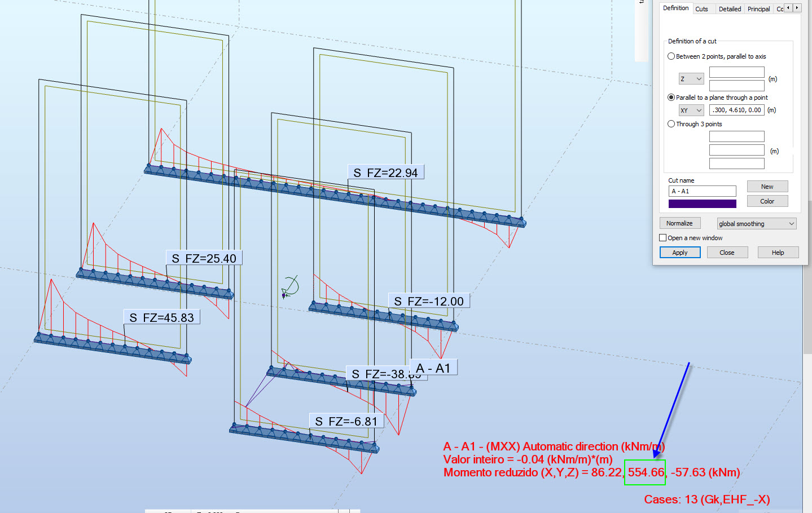Screen dimensions: 812x513
Task: Select 'Between 2 points, parallel to axis' option
Action: coord(717,56)
